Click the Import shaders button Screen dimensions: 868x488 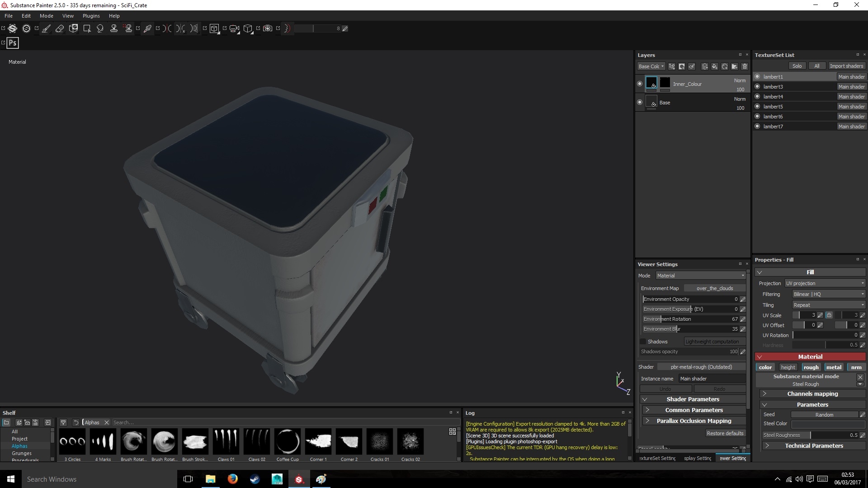tap(846, 66)
